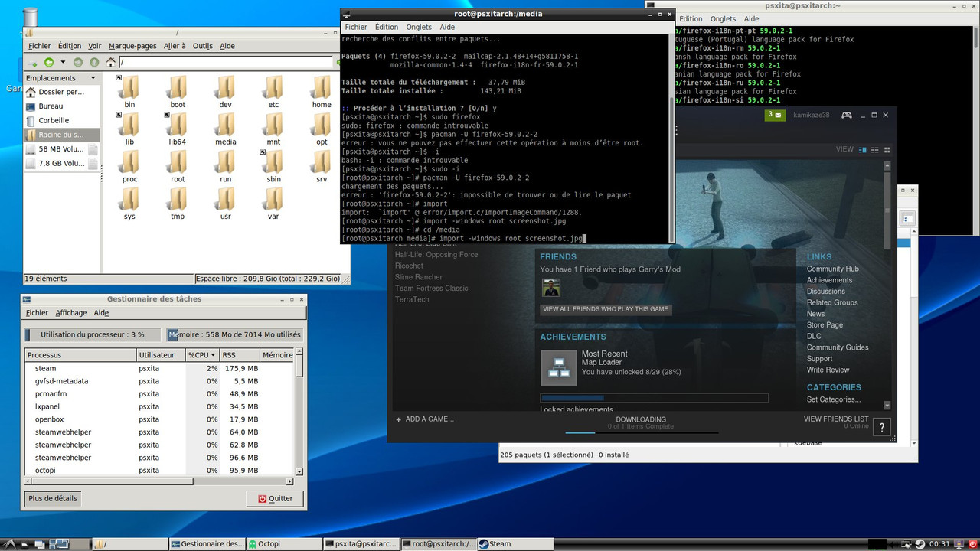Sort processes by the %CPU column
Image resolution: width=980 pixels, height=551 pixels.
(202, 355)
